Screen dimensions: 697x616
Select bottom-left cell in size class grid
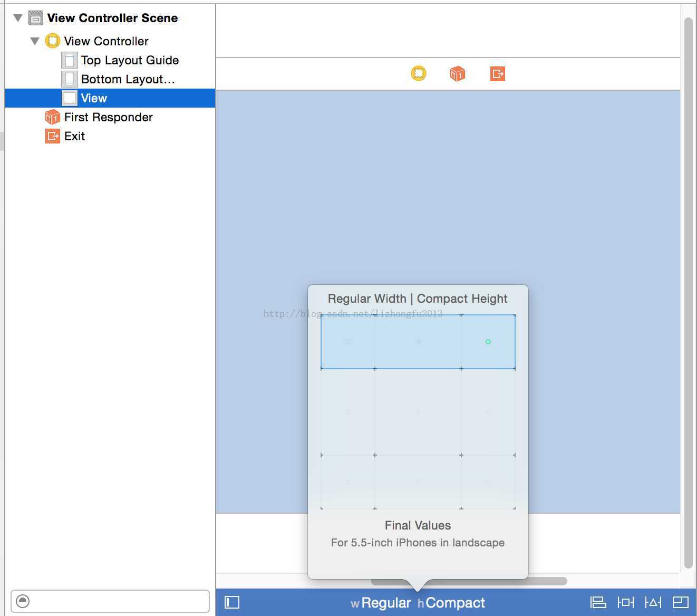coord(348,482)
